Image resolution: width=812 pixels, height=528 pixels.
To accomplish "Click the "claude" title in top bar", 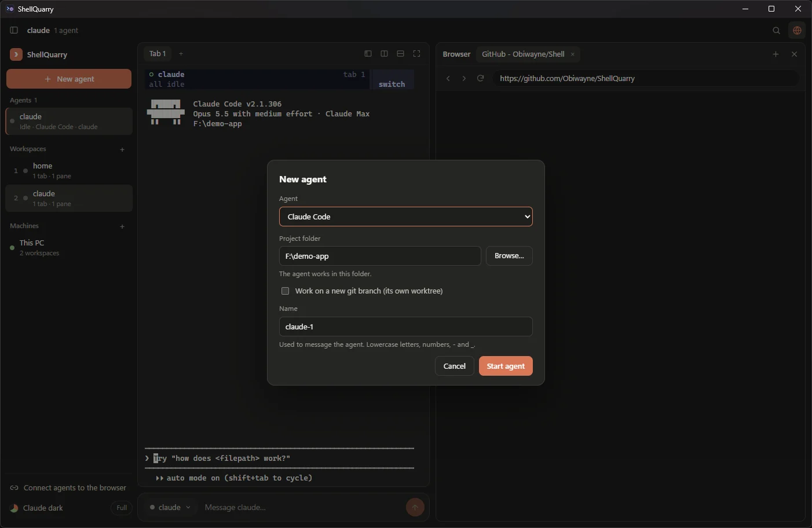I will click(38, 30).
